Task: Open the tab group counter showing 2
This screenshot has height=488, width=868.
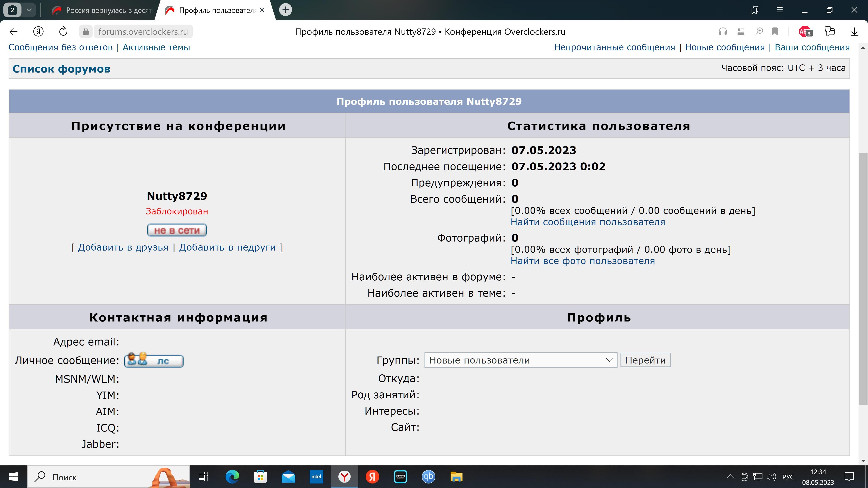Action: pos(12,10)
